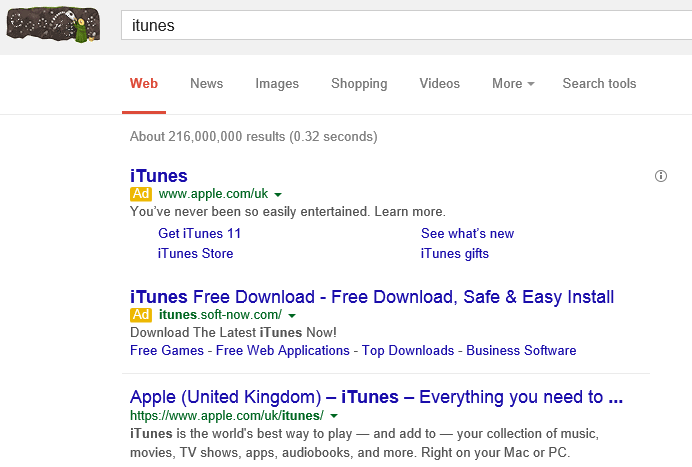Viewport: 692px width, 467px height.
Task: Click the https://www.apple.com/uk/itunes/ URL text
Action: pyautogui.click(x=227, y=416)
